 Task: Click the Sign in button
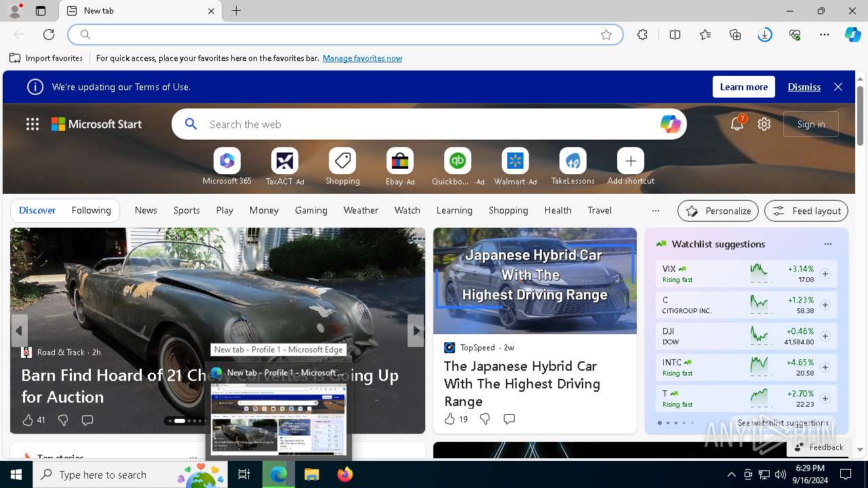tap(811, 124)
